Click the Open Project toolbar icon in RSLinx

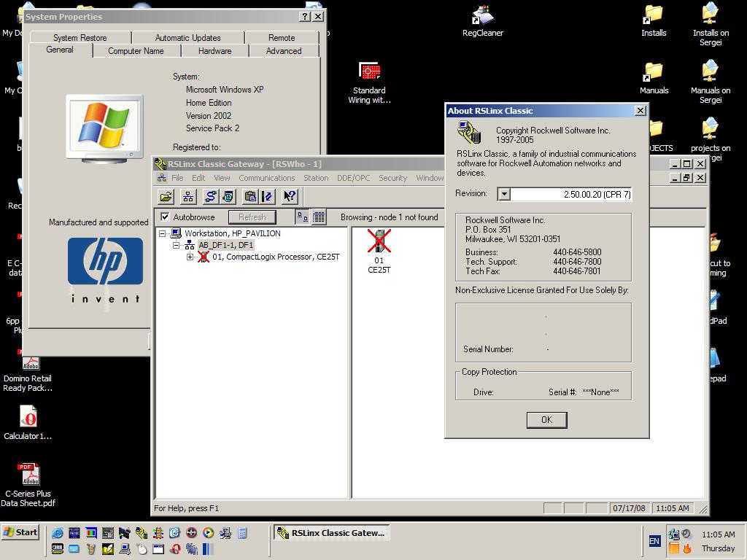[166, 196]
